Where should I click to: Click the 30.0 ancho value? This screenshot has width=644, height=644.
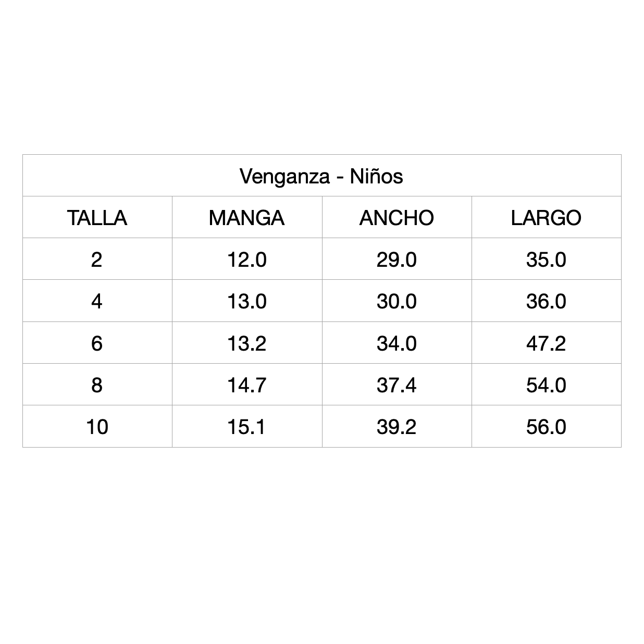click(397, 301)
